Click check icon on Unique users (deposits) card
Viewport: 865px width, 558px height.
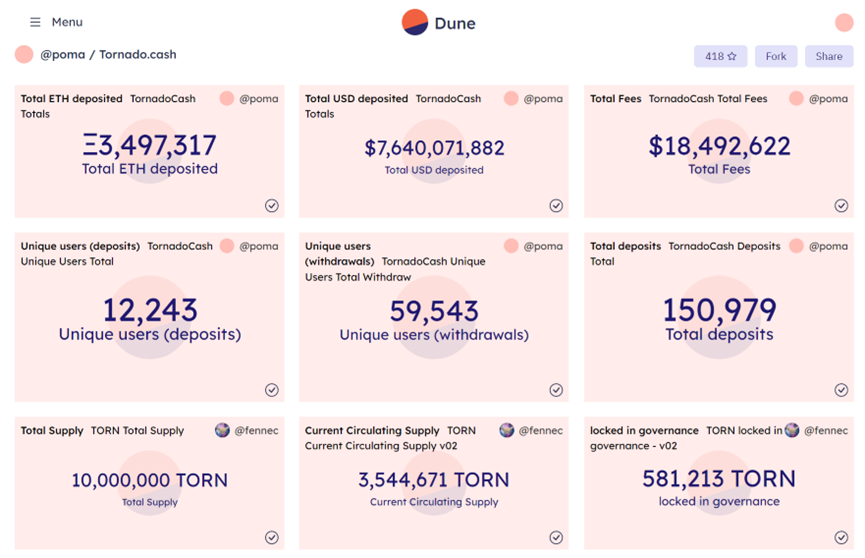(x=271, y=390)
